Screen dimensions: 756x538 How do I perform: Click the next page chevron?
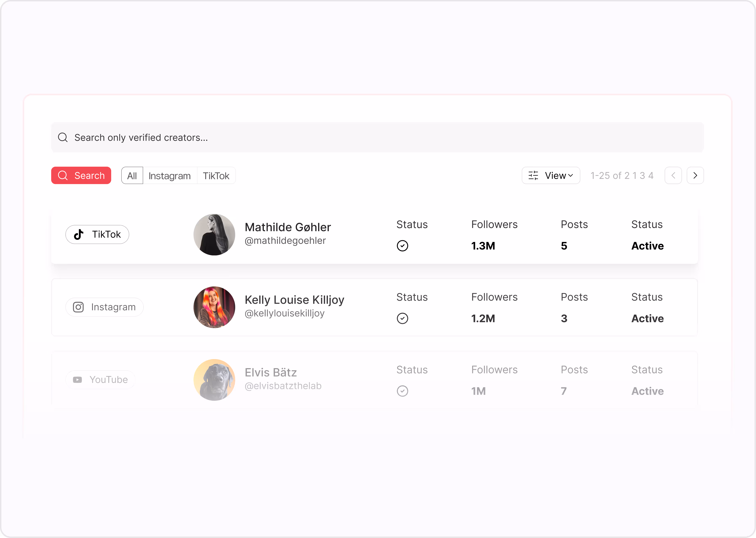pyautogui.click(x=695, y=175)
